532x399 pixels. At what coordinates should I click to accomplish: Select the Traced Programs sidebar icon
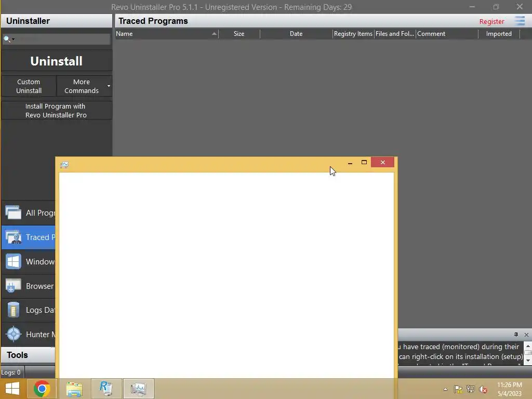[x=13, y=237]
